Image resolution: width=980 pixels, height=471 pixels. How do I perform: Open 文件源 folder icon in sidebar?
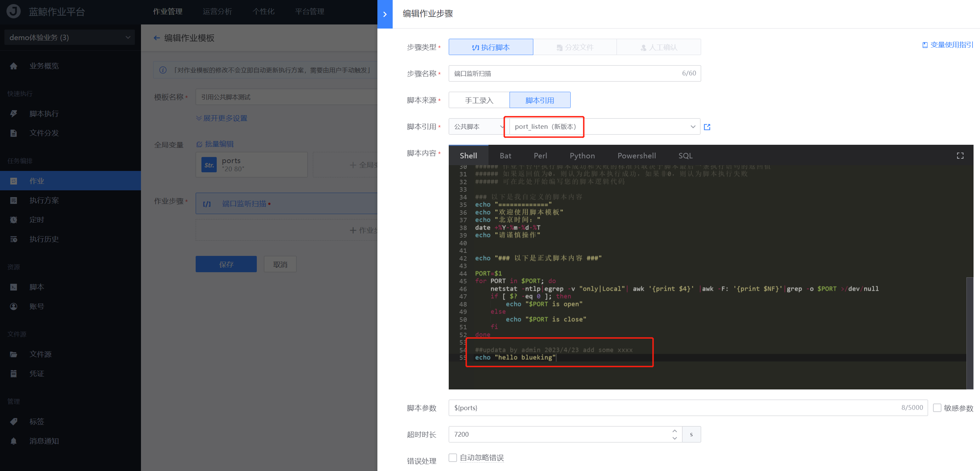14,354
